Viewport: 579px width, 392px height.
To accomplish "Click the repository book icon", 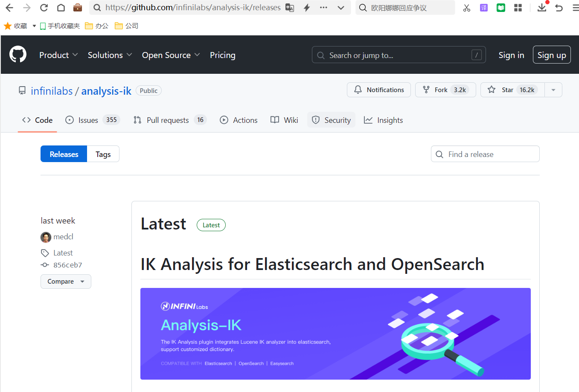I will [22, 90].
